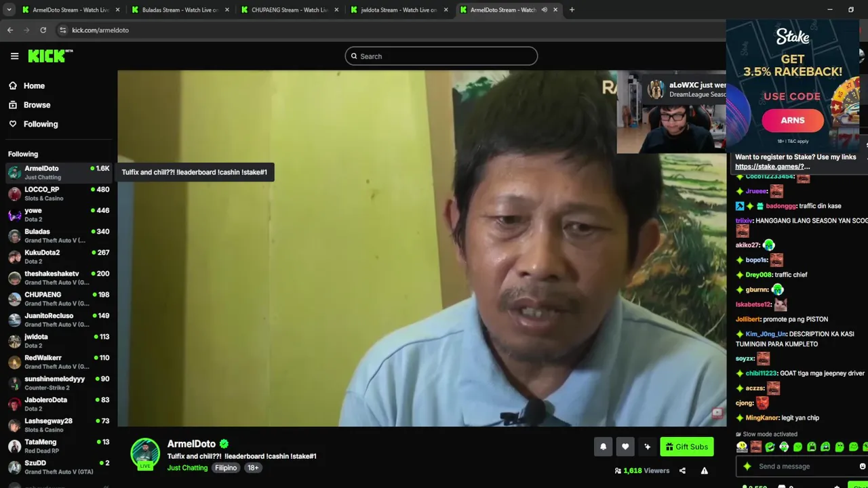Click MingKanor username in chat
Viewport: 868px width, 488px height.
(763, 418)
